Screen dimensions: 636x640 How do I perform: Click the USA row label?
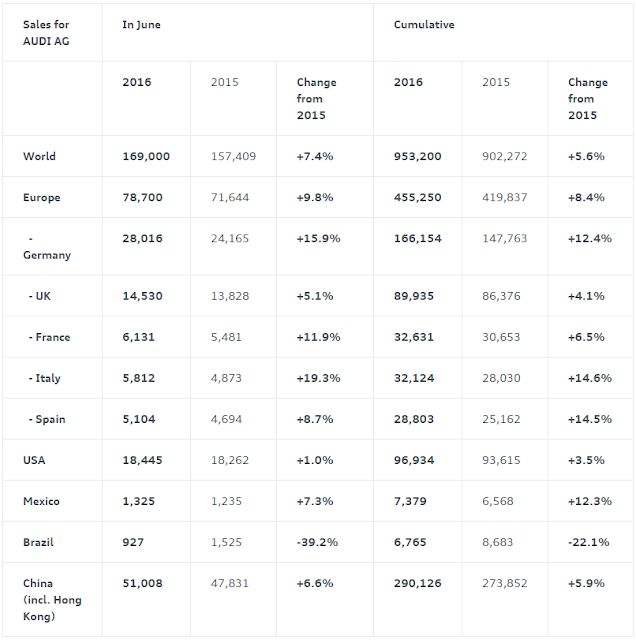coord(34,460)
